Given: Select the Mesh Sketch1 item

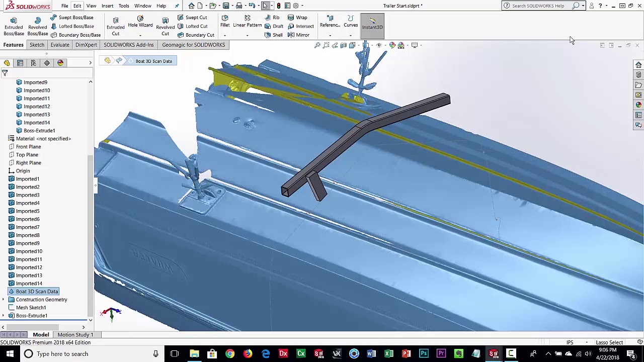Looking at the screenshot, I should pos(31,308).
